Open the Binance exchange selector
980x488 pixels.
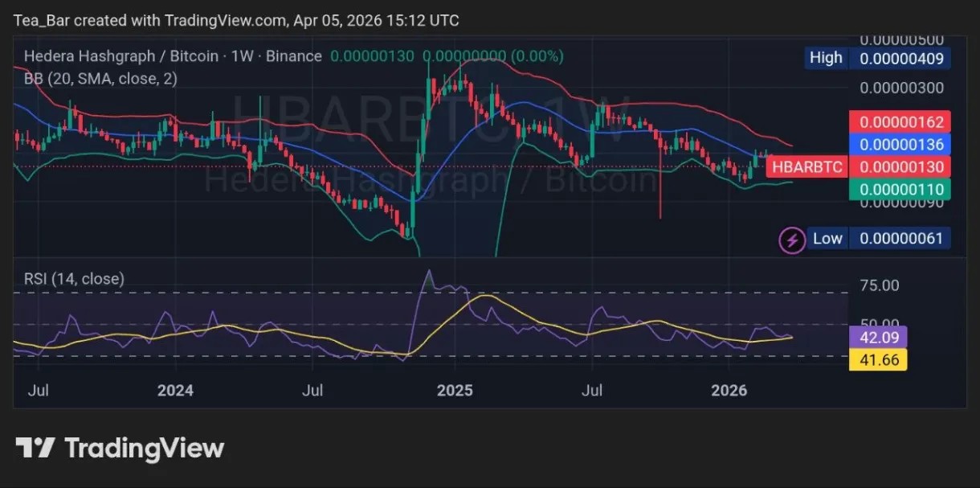294,56
